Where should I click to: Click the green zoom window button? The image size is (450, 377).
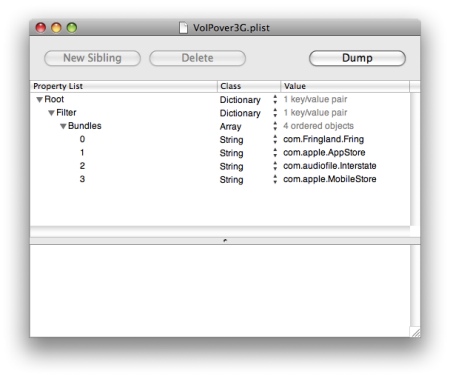pyautogui.click(x=72, y=28)
